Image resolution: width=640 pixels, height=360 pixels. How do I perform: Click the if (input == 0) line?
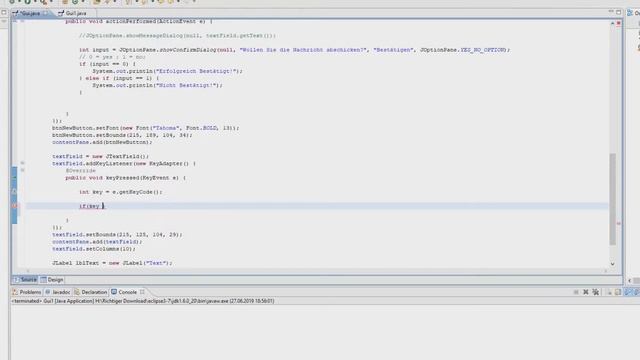tap(107, 64)
